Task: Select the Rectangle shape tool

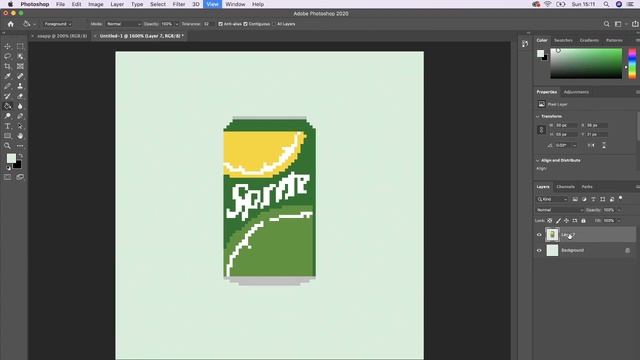Action: point(7,136)
